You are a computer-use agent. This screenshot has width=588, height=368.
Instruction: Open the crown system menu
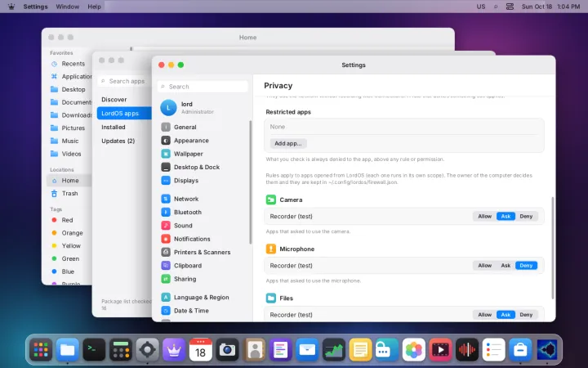coord(11,7)
